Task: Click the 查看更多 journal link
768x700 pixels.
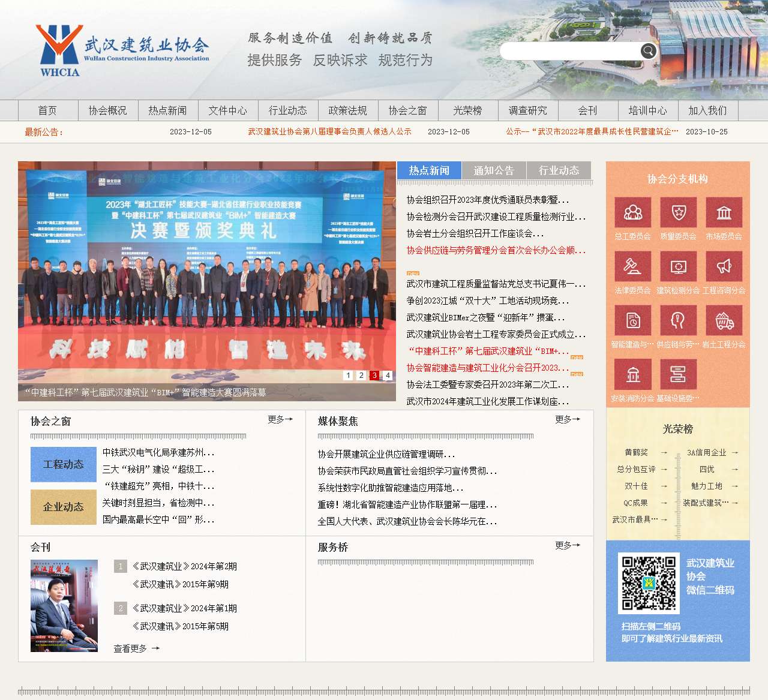Action: click(x=131, y=648)
